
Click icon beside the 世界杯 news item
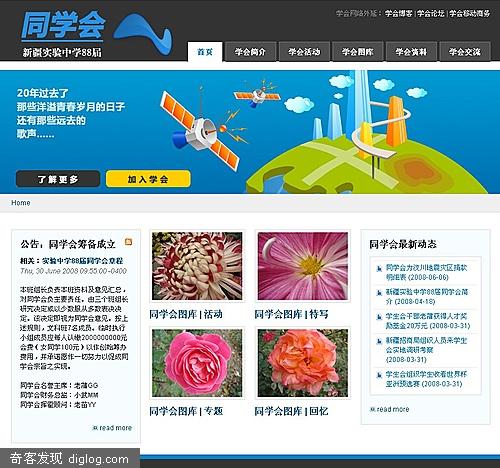coord(379,375)
